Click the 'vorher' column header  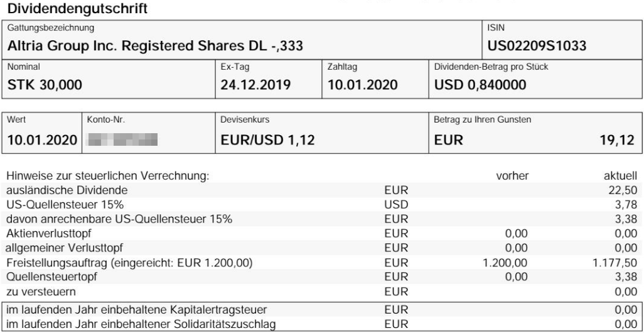click(512, 177)
